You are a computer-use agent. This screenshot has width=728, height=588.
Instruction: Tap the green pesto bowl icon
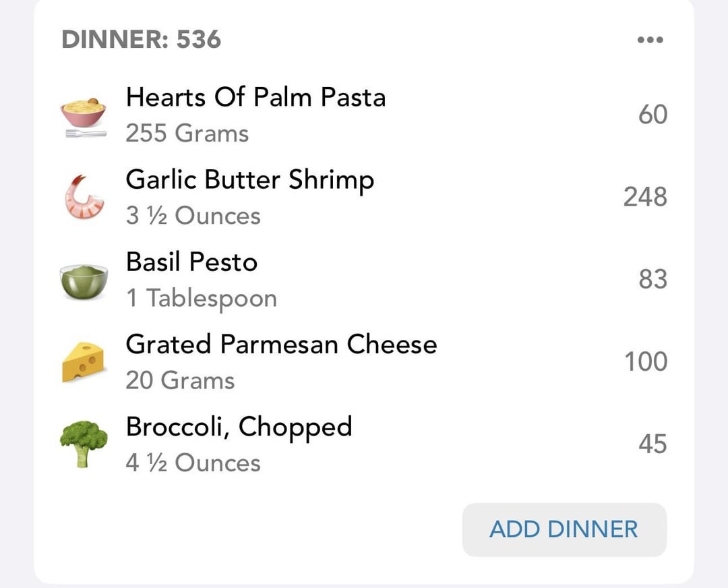pos(84,281)
